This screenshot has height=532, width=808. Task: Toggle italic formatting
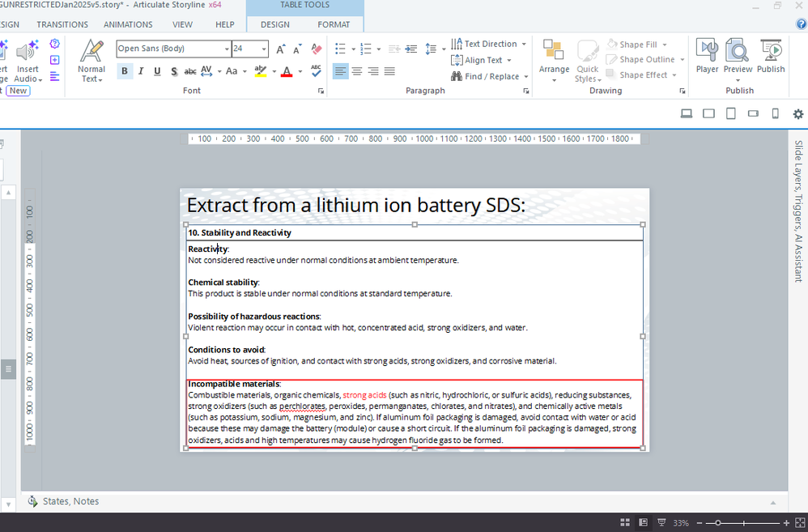[x=141, y=71]
